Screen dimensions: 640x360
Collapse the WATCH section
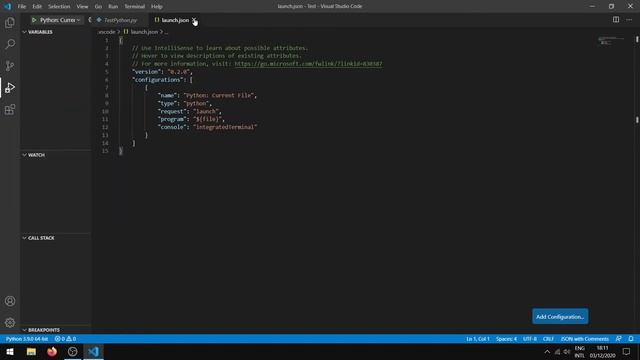(x=56, y=155)
